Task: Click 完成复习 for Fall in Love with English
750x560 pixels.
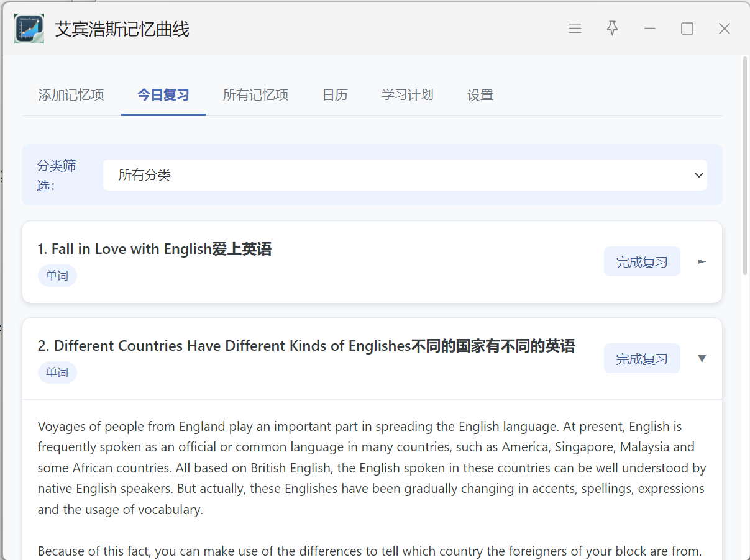Action: click(x=642, y=262)
